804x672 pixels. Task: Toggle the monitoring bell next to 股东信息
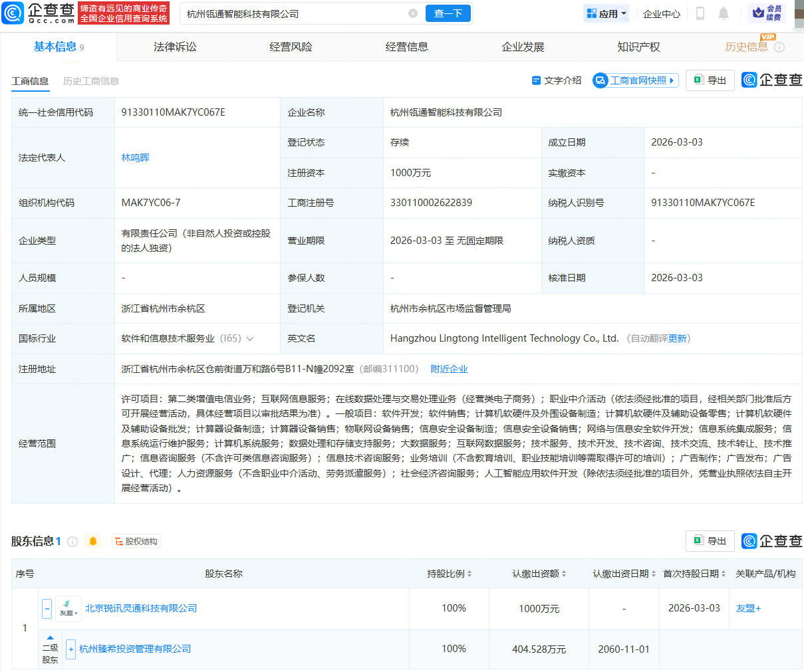coord(93,541)
